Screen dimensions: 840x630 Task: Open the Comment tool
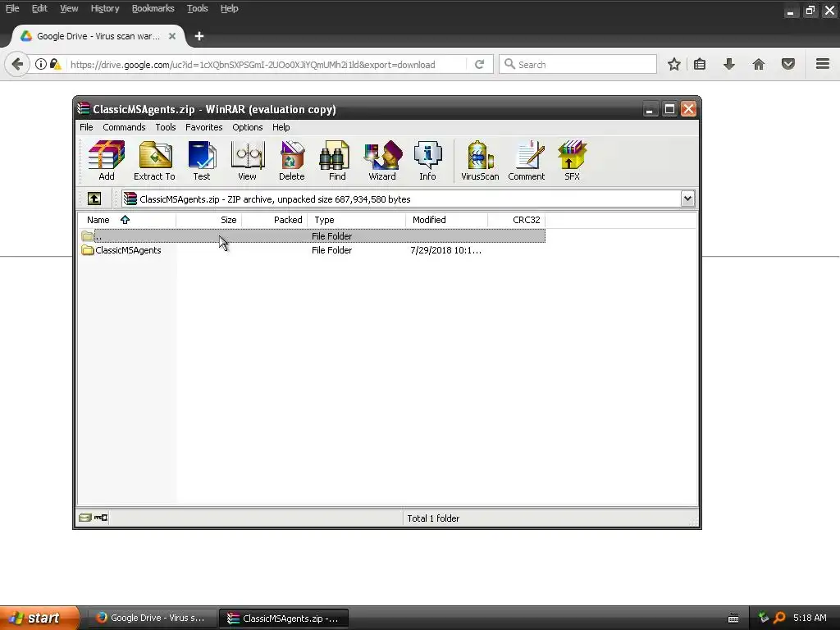coord(526,161)
